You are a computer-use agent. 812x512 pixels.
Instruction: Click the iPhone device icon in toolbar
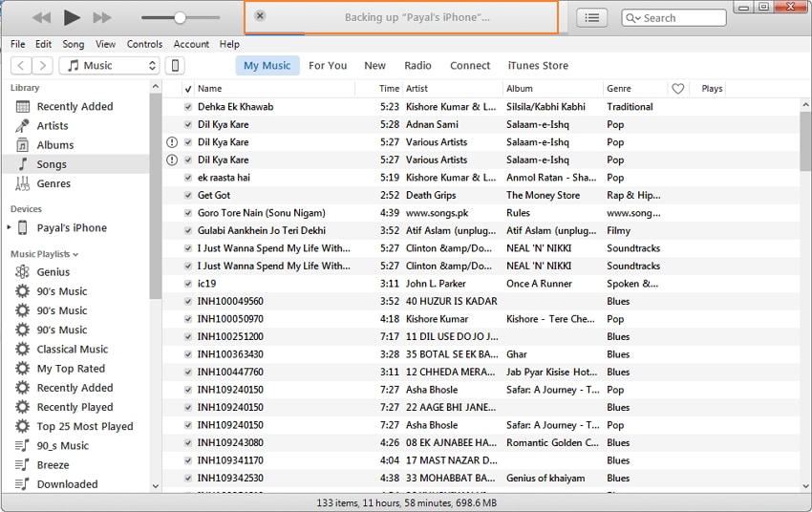175,65
